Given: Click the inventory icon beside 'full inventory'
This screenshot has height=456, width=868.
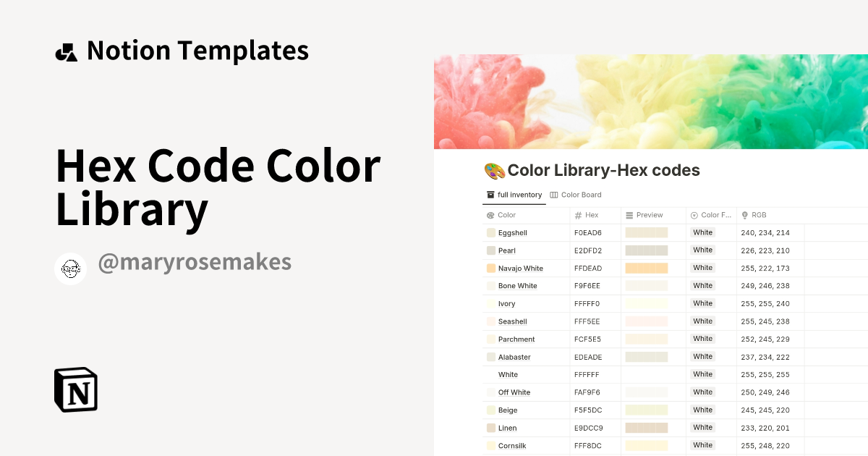Looking at the screenshot, I should coord(490,195).
